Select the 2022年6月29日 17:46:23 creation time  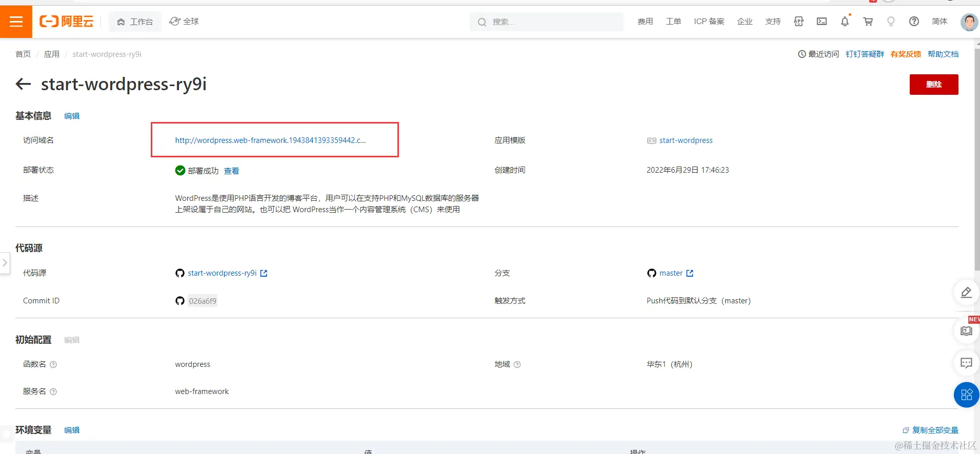[688, 170]
